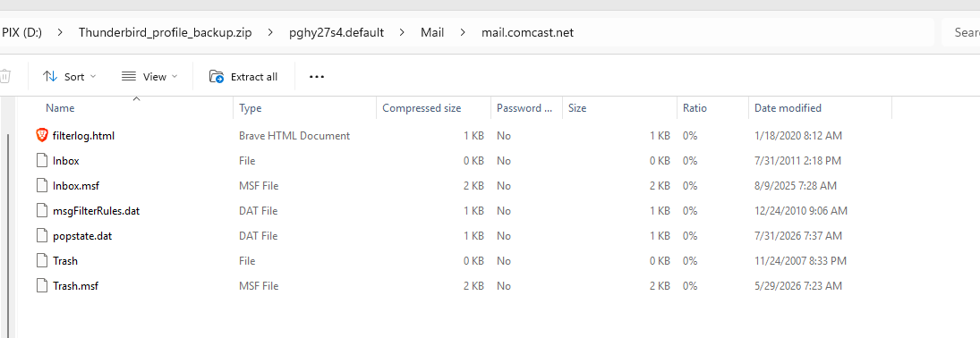Open the three-dots See more menu
Image resolution: width=980 pixels, height=338 pixels.
tap(317, 77)
